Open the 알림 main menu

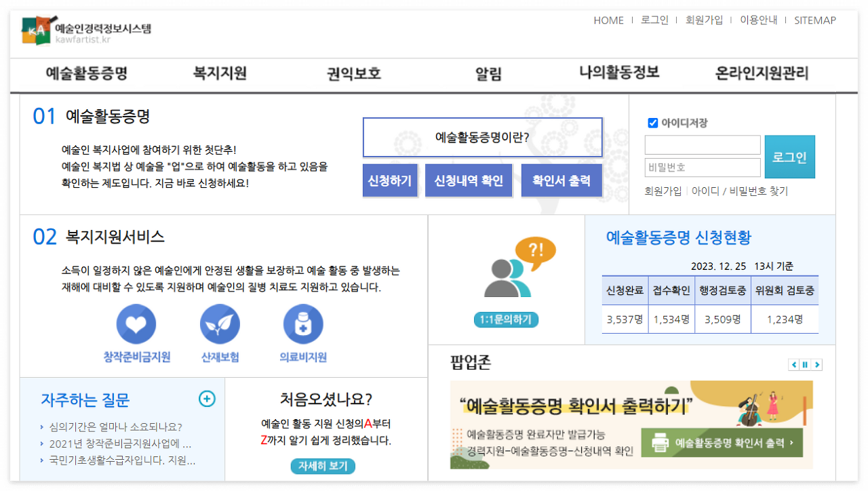488,73
